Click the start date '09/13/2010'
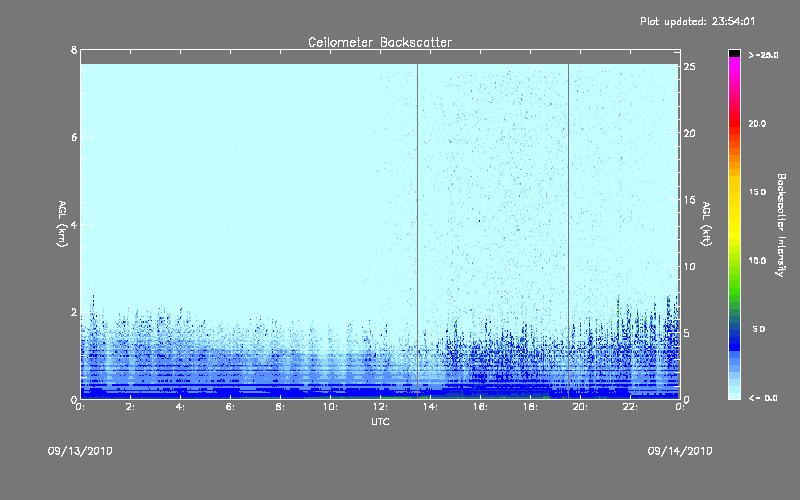The image size is (800, 500). (80, 451)
